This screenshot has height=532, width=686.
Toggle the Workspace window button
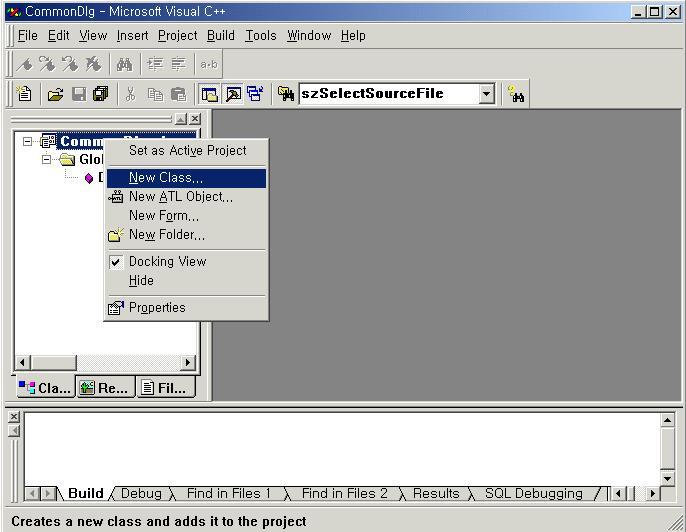tap(210, 94)
